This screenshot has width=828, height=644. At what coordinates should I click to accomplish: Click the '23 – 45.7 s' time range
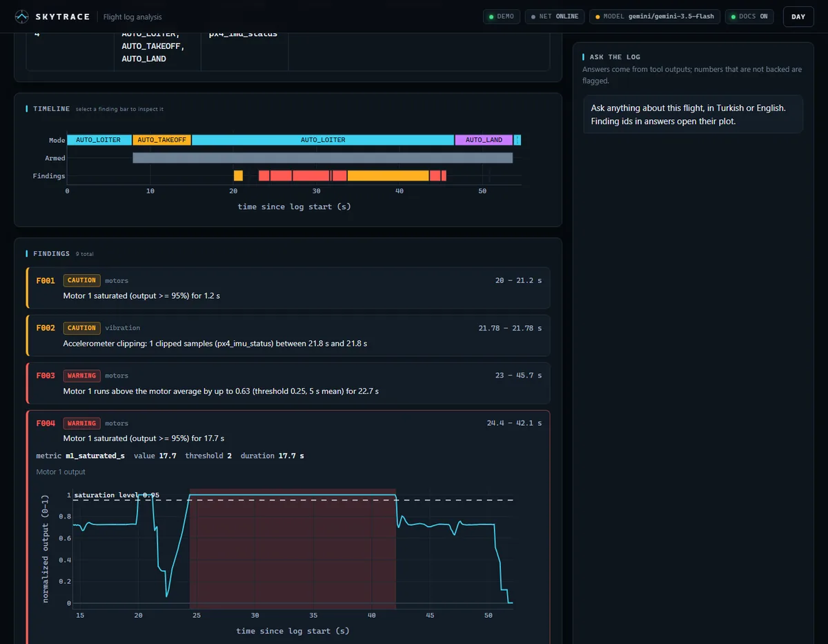pyautogui.click(x=518, y=376)
